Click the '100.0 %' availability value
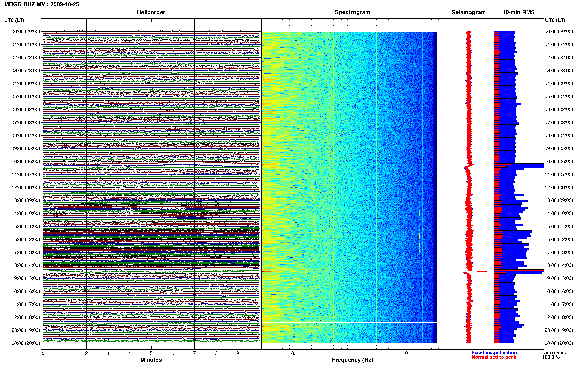588x368 pixels. click(551, 357)
